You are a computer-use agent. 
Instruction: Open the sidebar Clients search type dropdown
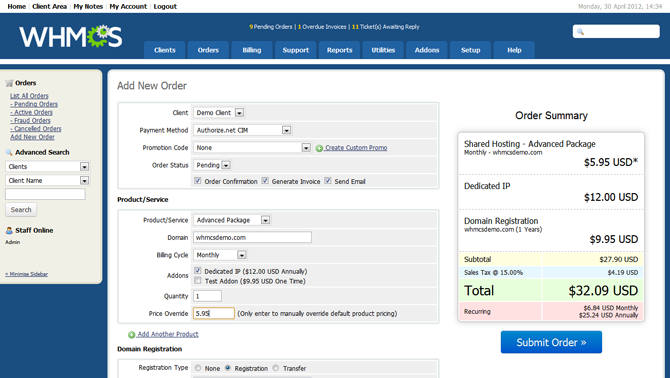click(47, 167)
